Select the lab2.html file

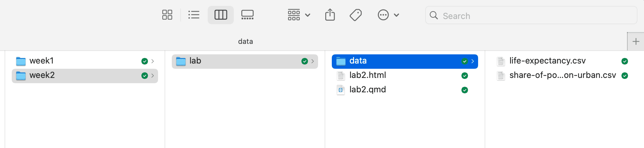368,75
